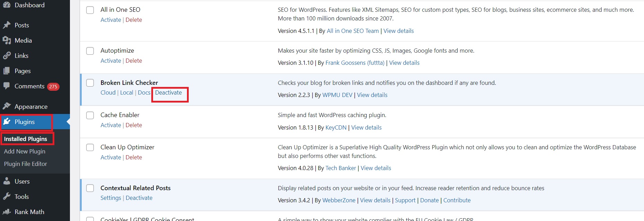The image size is (644, 221).
Task: Click the Pages icon in sidebar
Action: coord(7,71)
